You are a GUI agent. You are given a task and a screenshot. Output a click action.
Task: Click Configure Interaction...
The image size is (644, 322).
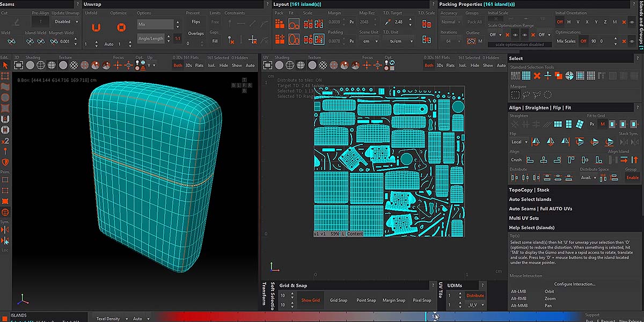(575, 284)
